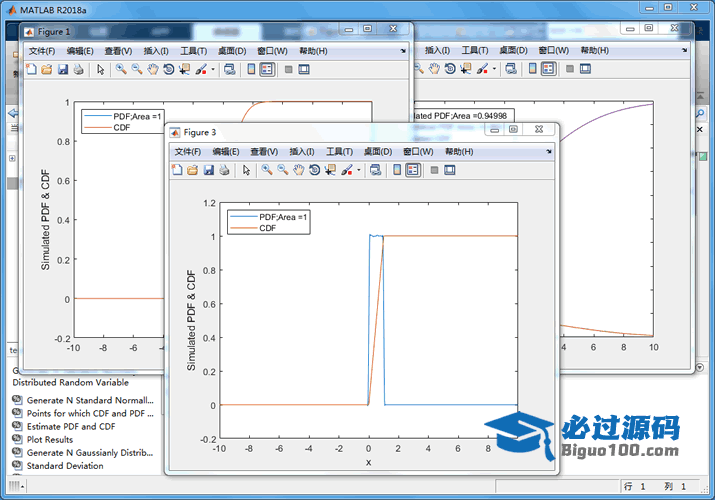715x500 pixels.
Task: Open 编辑(E) menu in Figure 3
Action: 226,152
